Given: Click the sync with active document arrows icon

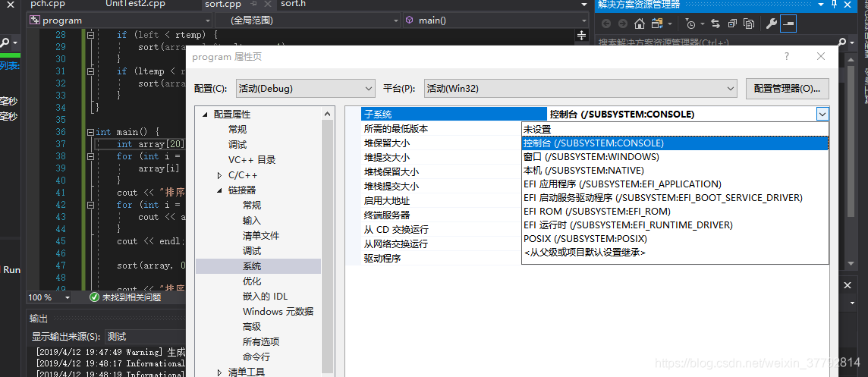Looking at the screenshot, I should (x=715, y=24).
